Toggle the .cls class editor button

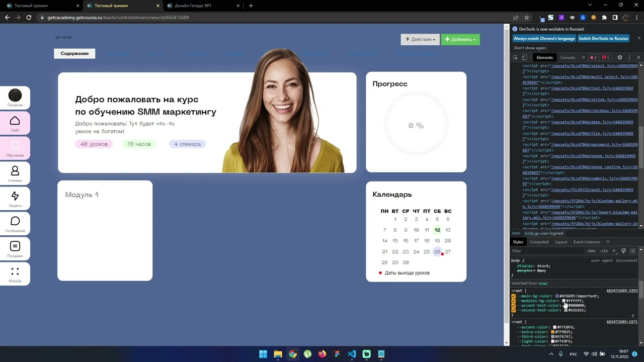(604, 251)
